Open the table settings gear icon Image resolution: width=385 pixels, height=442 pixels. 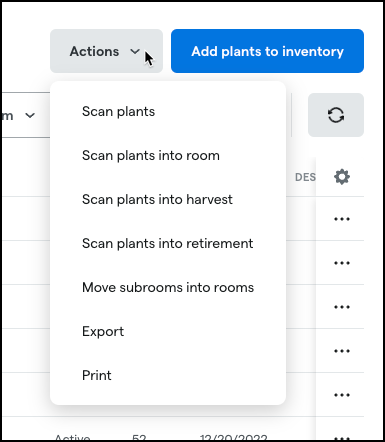(x=342, y=177)
